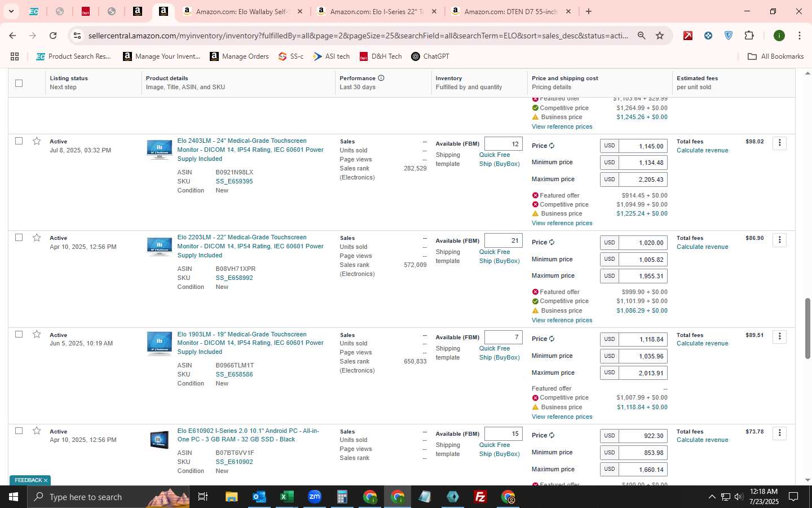The image size is (812, 508).
Task: Open actions menu for Elo 2203LM row
Action: [x=779, y=240]
